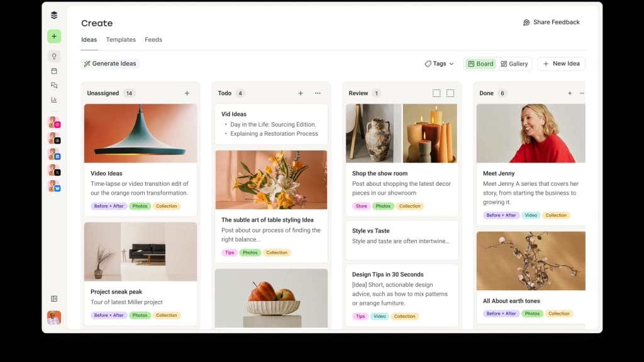
Task: Click Collection tag on Video Ideas card
Action: tap(166, 206)
